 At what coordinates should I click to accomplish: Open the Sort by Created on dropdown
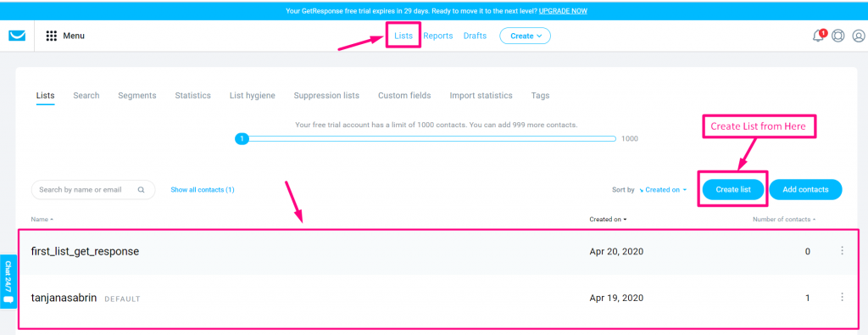tap(663, 190)
